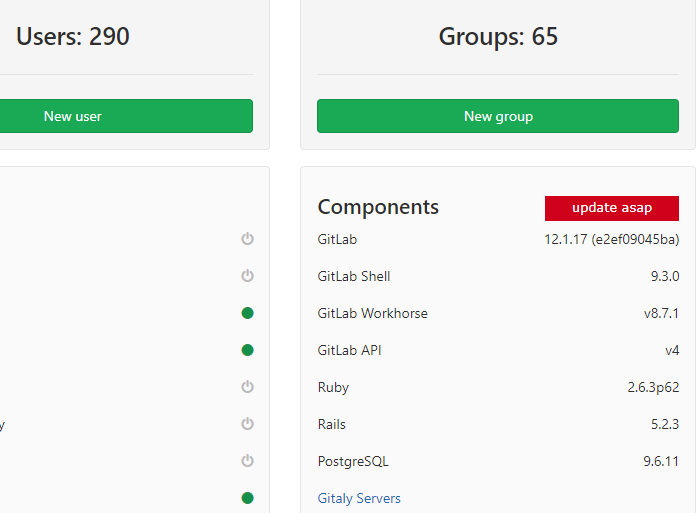This screenshot has height=513, width=696.
Task: Click the Groups: 65 heading
Action: [498, 36]
